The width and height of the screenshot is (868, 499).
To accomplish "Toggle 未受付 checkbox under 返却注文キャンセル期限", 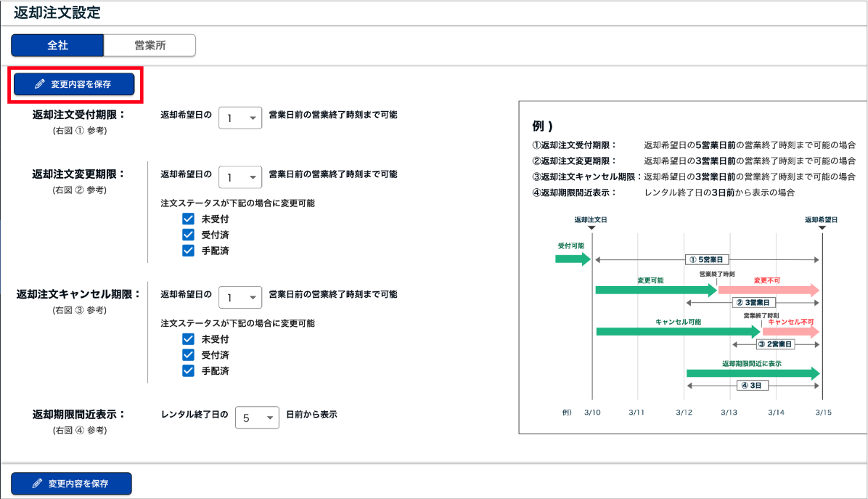I will click(189, 339).
